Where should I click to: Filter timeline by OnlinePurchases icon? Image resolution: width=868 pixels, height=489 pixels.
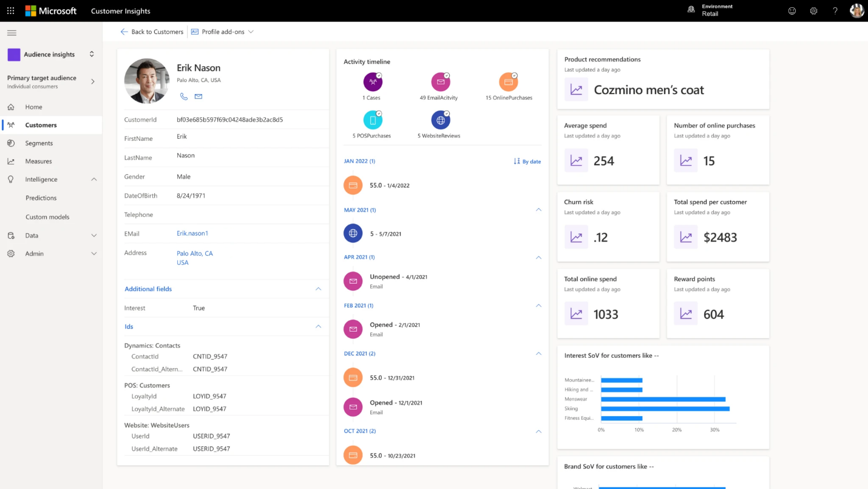(x=508, y=81)
